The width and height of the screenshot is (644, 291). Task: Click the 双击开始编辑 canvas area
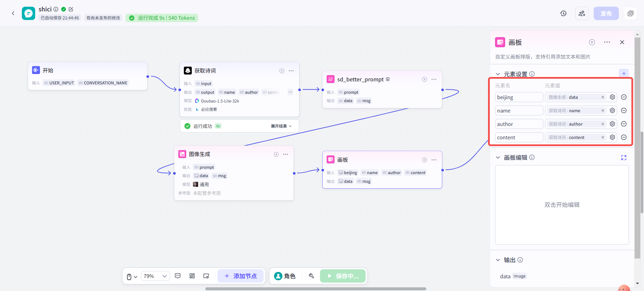click(562, 205)
